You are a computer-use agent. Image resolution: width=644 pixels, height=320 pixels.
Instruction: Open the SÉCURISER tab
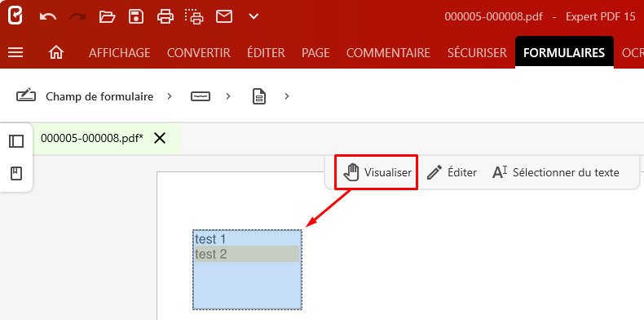477,53
